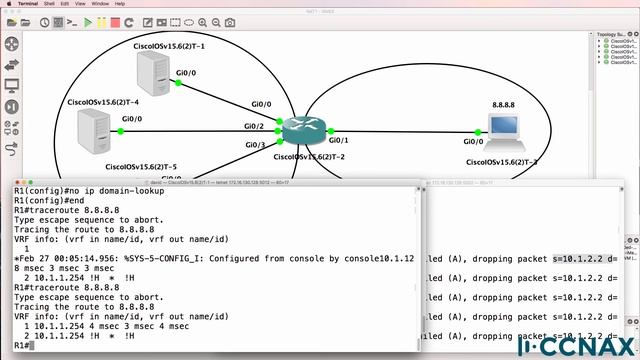Click the R1 terminal vertical scrollbar

pyautogui.click(x=418, y=268)
